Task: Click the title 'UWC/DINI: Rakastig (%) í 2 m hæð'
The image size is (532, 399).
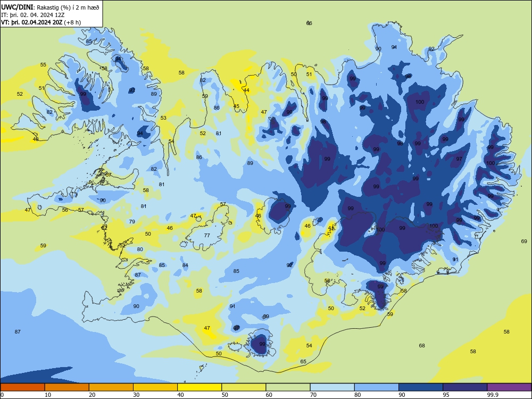Action: click(50, 7)
